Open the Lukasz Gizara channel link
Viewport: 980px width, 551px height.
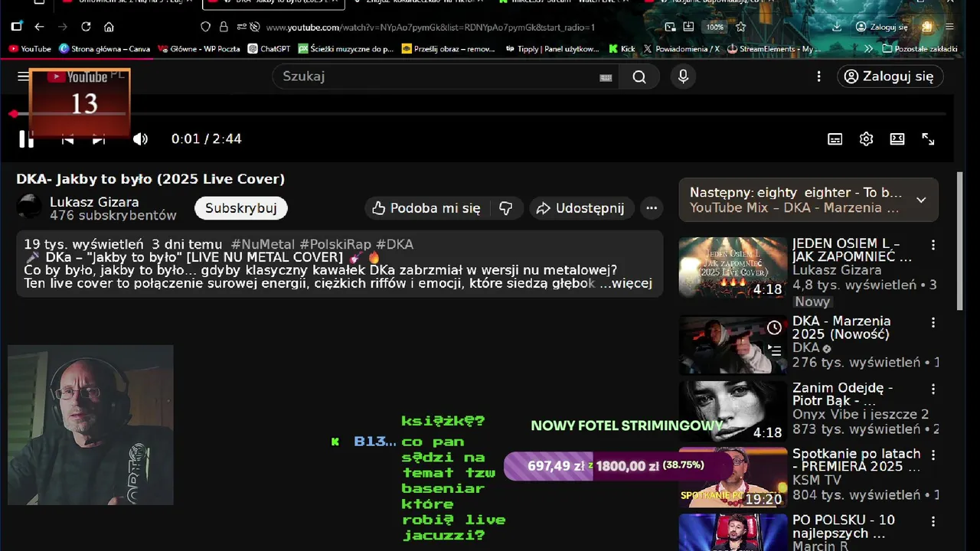pyautogui.click(x=94, y=202)
